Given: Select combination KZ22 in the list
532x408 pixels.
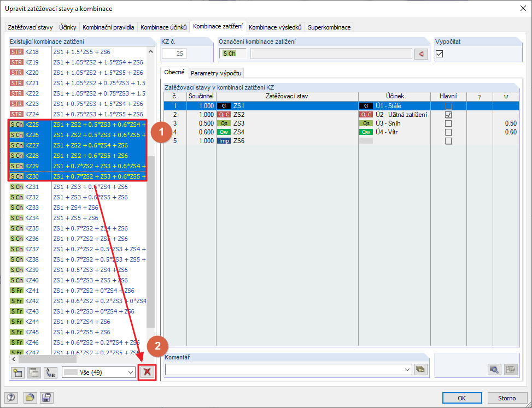Looking at the screenshot, I should point(78,93).
